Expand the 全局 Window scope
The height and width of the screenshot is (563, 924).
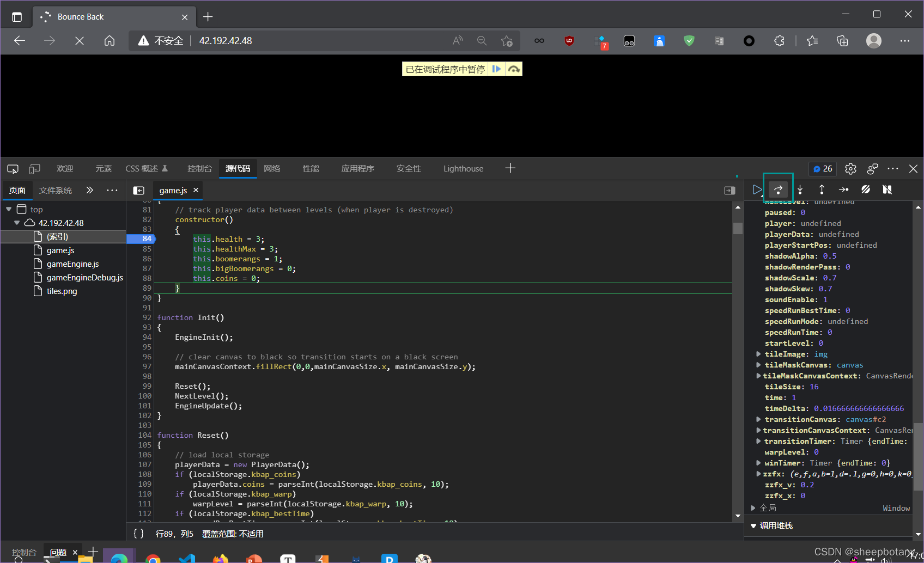[753, 508]
